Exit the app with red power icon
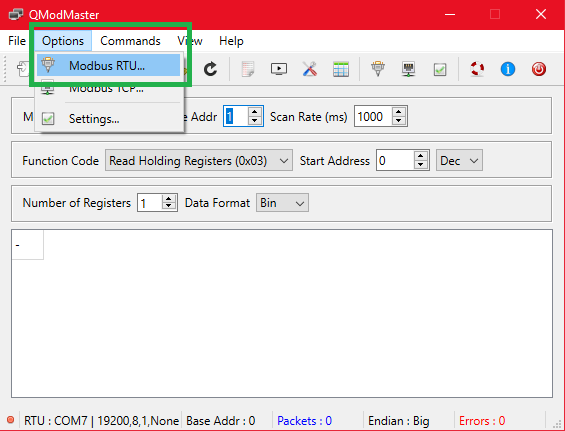 pyautogui.click(x=539, y=69)
